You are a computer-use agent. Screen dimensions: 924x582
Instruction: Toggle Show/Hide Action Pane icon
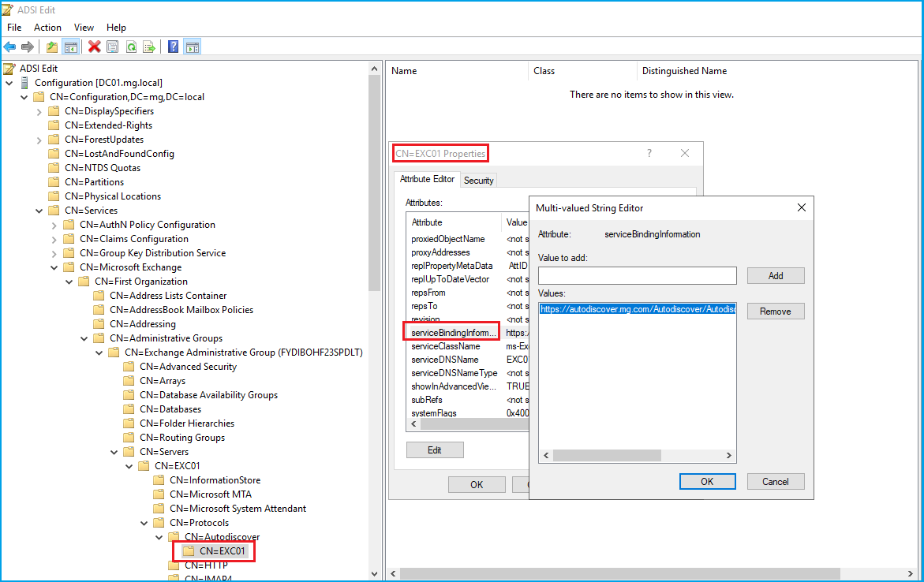tap(192, 47)
